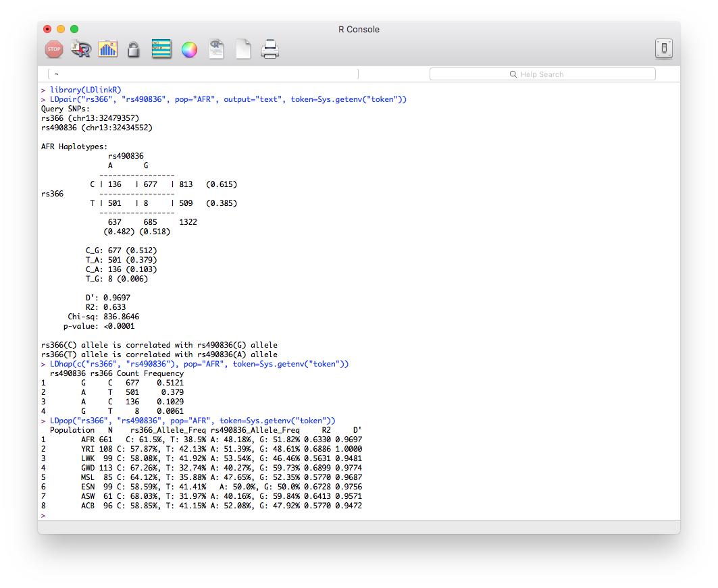Click the open document in editor icon

click(216, 49)
